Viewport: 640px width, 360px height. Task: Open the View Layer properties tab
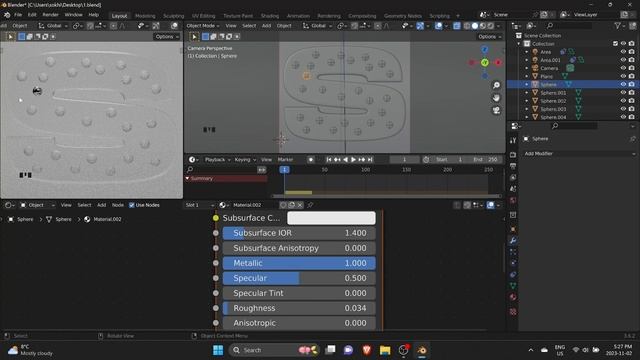(513, 178)
